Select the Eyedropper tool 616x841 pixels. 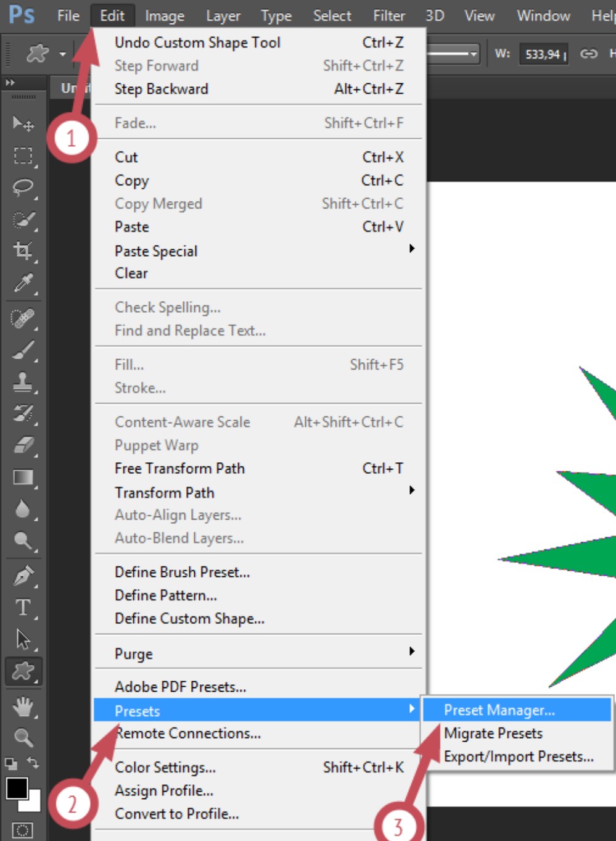click(23, 283)
